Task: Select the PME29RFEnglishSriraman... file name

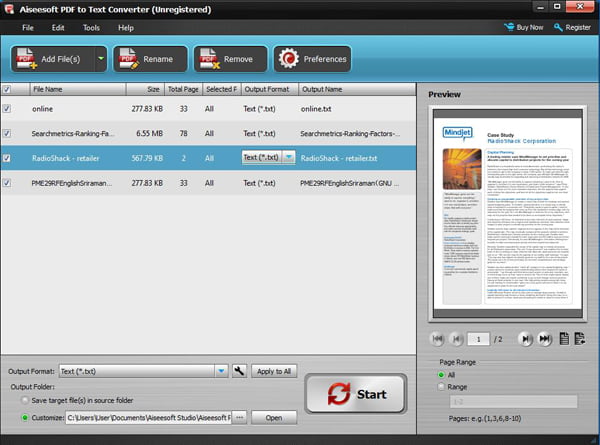Action: coord(72,183)
